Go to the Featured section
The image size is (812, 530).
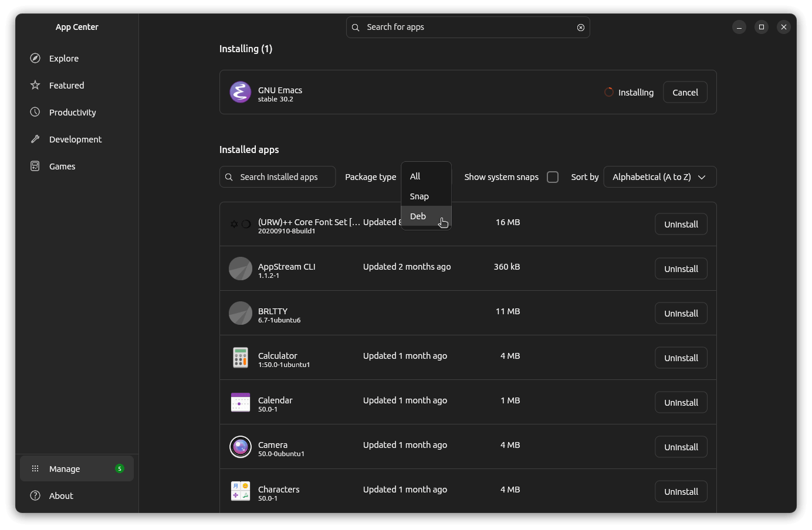coord(66,86)
